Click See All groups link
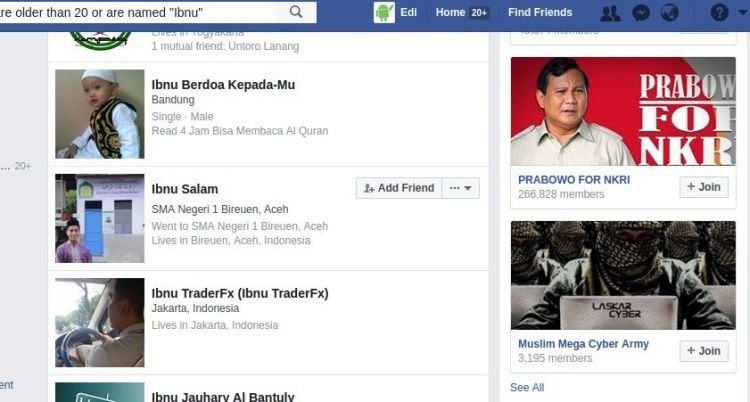The width and height of the screenshot is (750, 402). tap(527, 387)
